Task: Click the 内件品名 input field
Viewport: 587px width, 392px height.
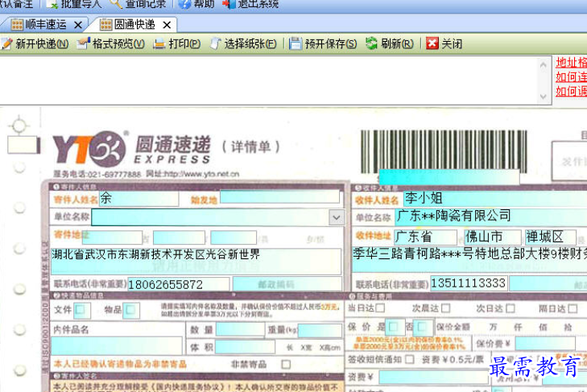Action: click(x=117, y=345)
